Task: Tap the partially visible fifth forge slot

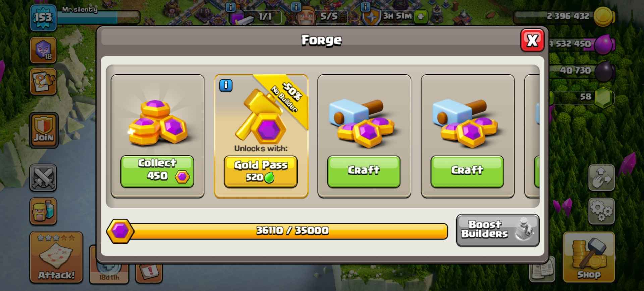Action: (x=532, y=136)
